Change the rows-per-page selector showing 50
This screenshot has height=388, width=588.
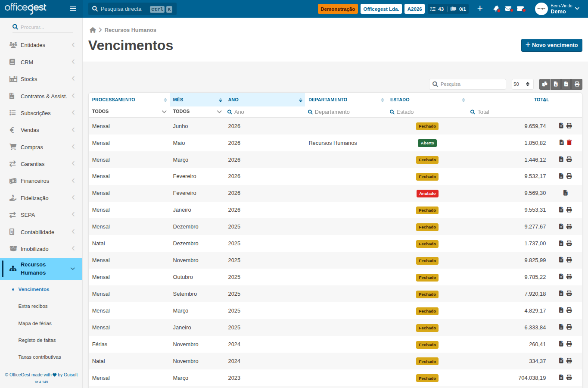coord(523,84)
